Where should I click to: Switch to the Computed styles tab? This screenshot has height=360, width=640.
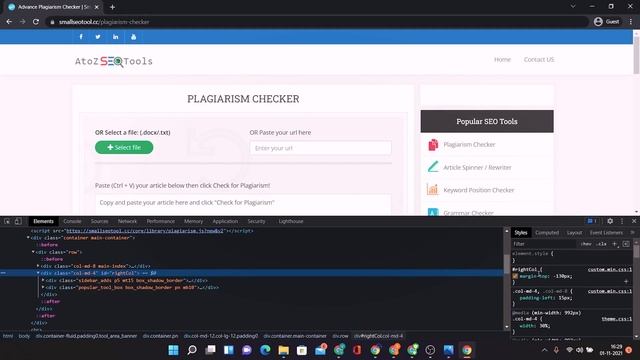[x=547, y=232]
